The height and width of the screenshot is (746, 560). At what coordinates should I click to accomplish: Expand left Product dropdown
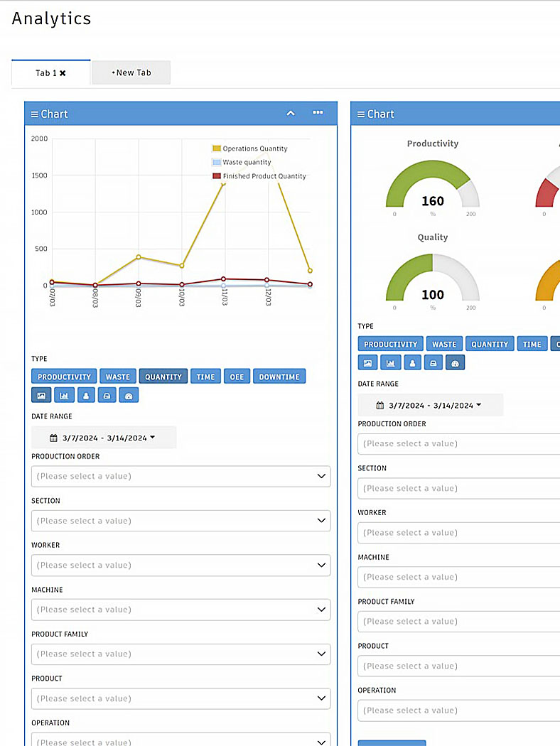tap(181, 698)
